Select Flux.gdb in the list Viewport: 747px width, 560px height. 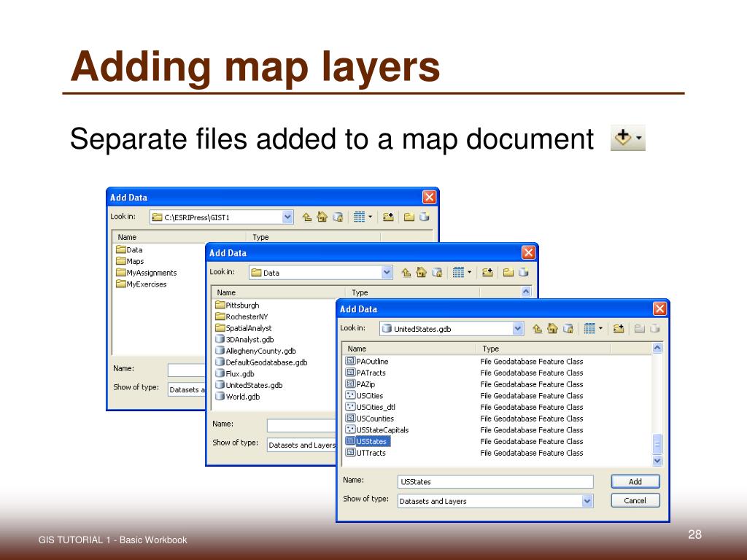[x=235, y=374]
